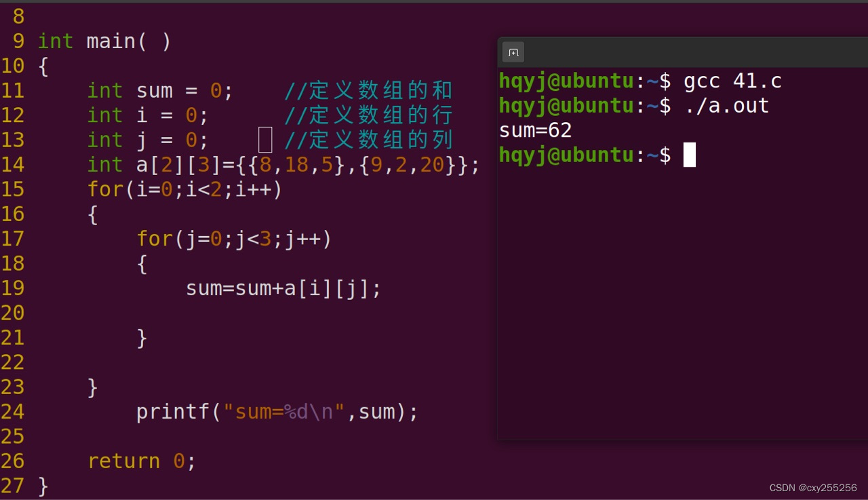Click 'return 0;' on line 26
Viewport: 868px width, 500px height.
(142, 461)
